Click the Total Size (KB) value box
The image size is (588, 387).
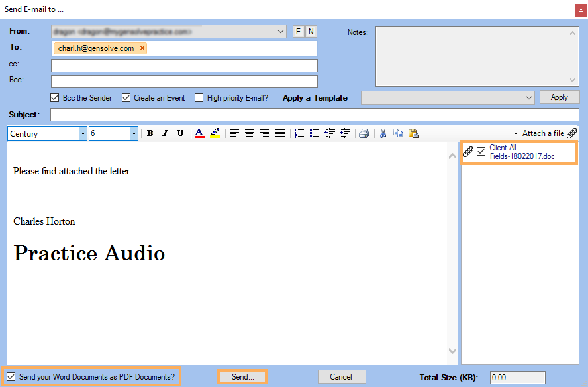pyautogui.click(x=518, y=377)
